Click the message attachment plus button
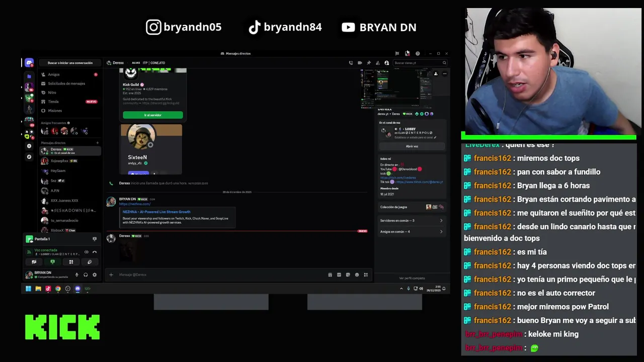 pyautogui.click(x=111, y=275)
